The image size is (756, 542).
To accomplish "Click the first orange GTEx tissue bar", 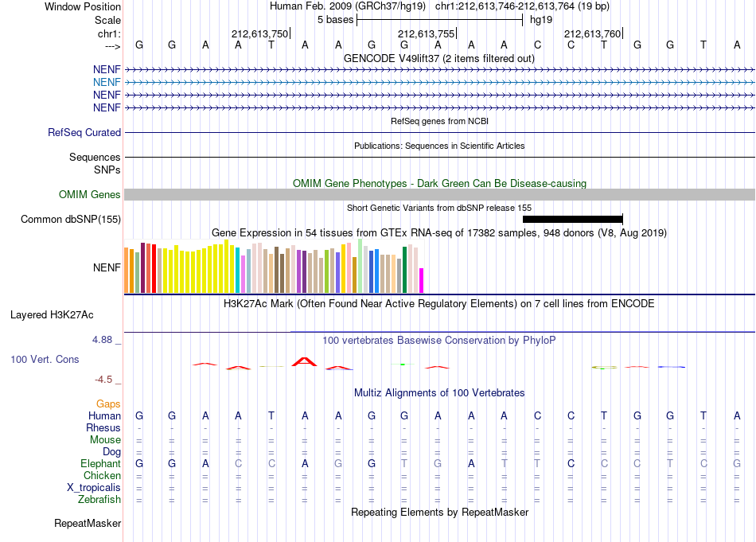I will pos(127,270).
